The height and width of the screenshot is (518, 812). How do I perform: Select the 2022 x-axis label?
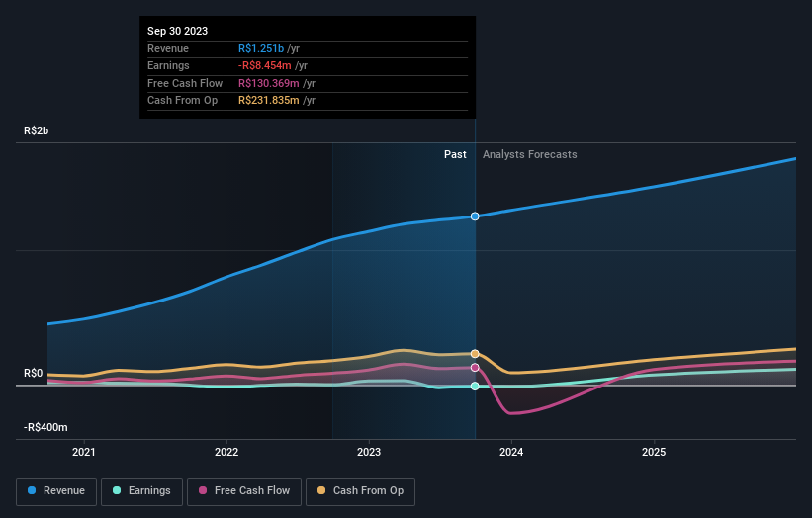pos(226,453)
